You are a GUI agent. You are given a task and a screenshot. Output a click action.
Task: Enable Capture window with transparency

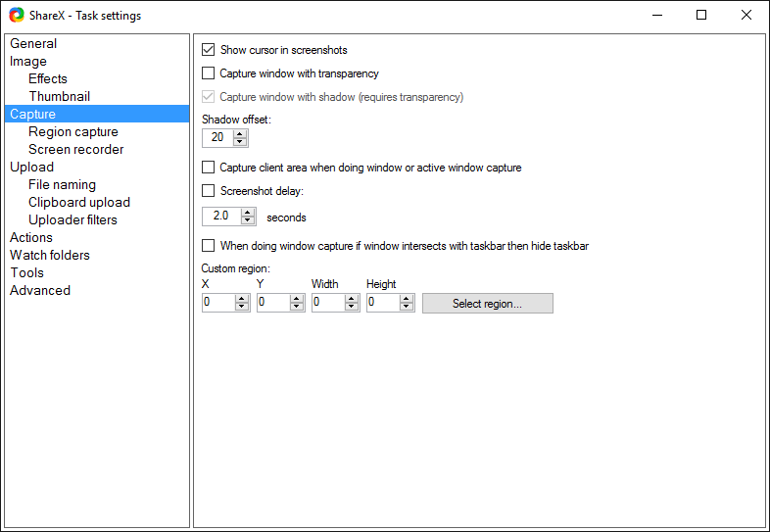[208, 73]
